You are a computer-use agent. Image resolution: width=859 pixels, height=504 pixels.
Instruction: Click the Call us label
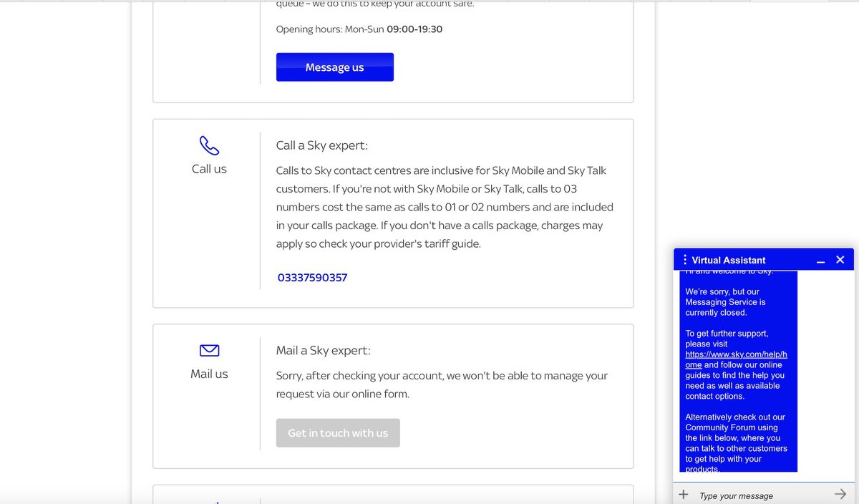pyautogui.click(x=209, y=169)
